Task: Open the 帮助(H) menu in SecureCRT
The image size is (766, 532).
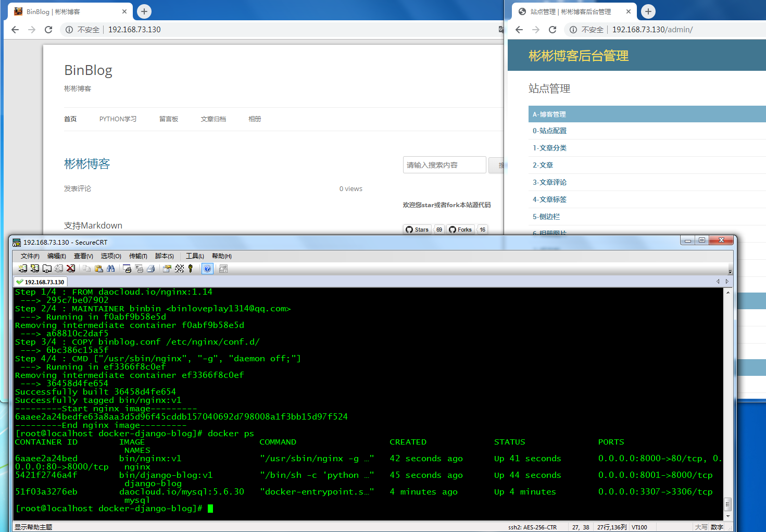Action: 222,256
